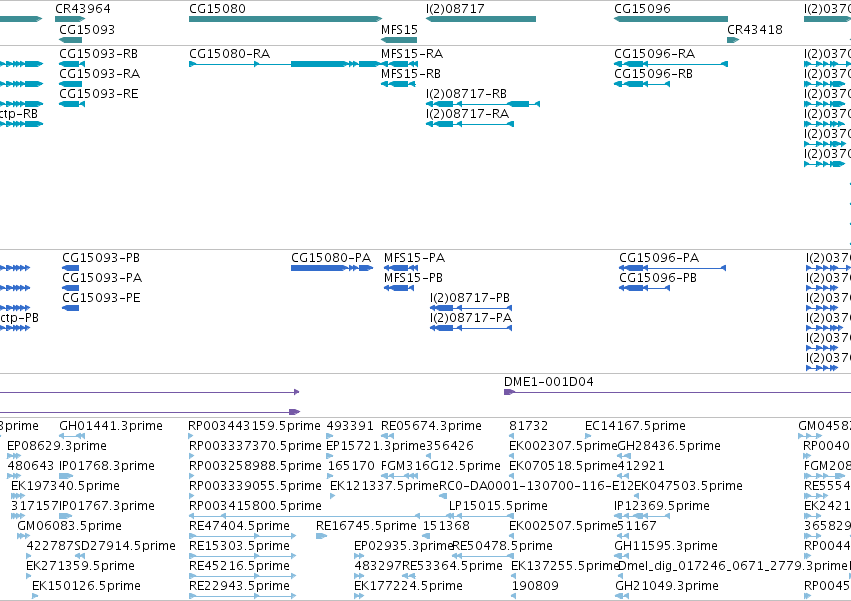Select the MFS15 gene label
The image size is (851, 601).
399,29
